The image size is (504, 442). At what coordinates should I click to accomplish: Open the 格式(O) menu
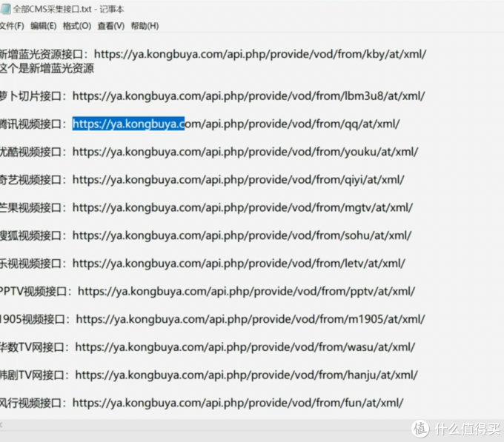point(77,26)
